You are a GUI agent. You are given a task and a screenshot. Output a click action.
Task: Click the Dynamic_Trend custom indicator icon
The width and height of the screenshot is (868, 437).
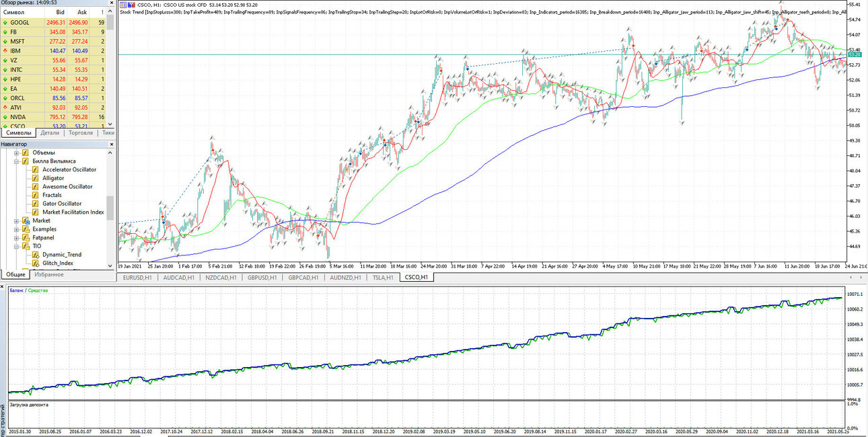36,255
